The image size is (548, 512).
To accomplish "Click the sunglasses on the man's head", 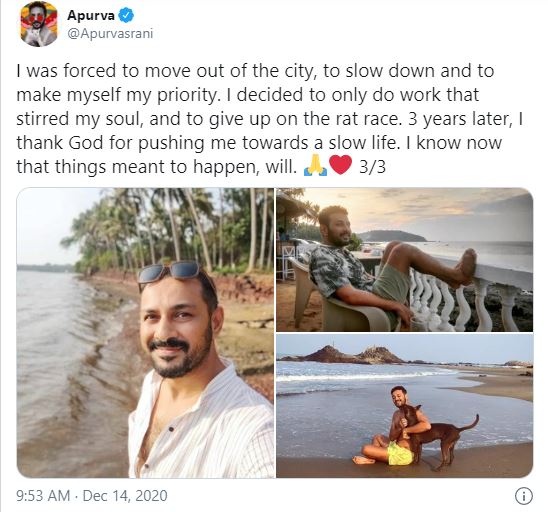I will (x=171, y=272).
